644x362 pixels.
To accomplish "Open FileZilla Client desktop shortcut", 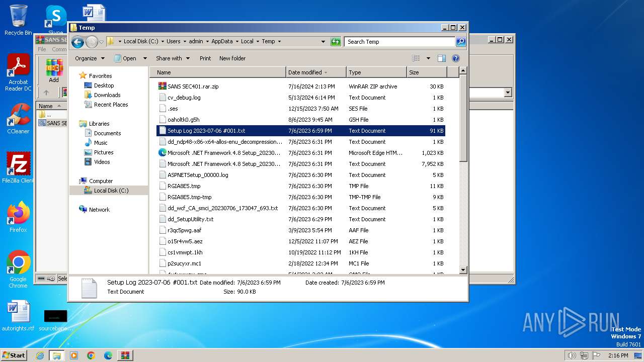I will 18,168.
